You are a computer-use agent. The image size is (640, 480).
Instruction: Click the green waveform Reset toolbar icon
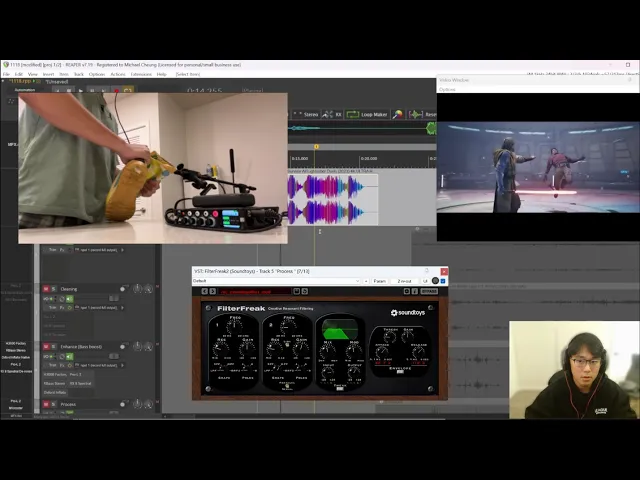[x=416, y=115]
